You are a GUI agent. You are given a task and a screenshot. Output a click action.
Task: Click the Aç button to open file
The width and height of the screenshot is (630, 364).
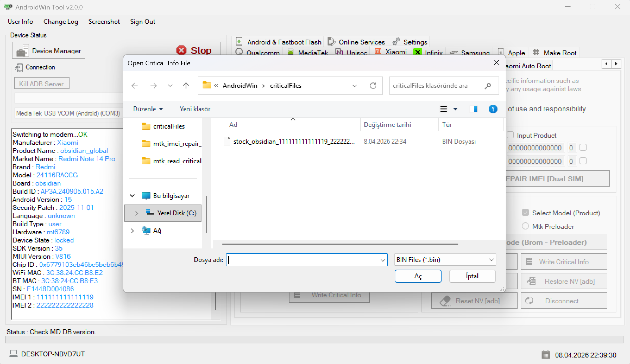pos(418,276)
